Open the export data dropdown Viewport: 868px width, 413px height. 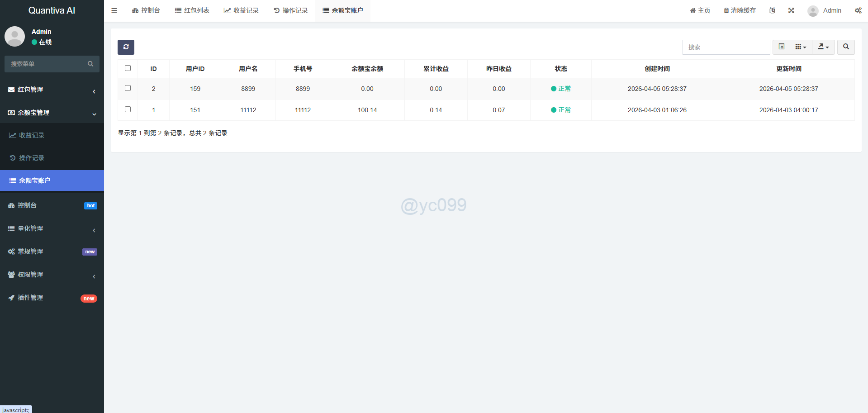823,47
